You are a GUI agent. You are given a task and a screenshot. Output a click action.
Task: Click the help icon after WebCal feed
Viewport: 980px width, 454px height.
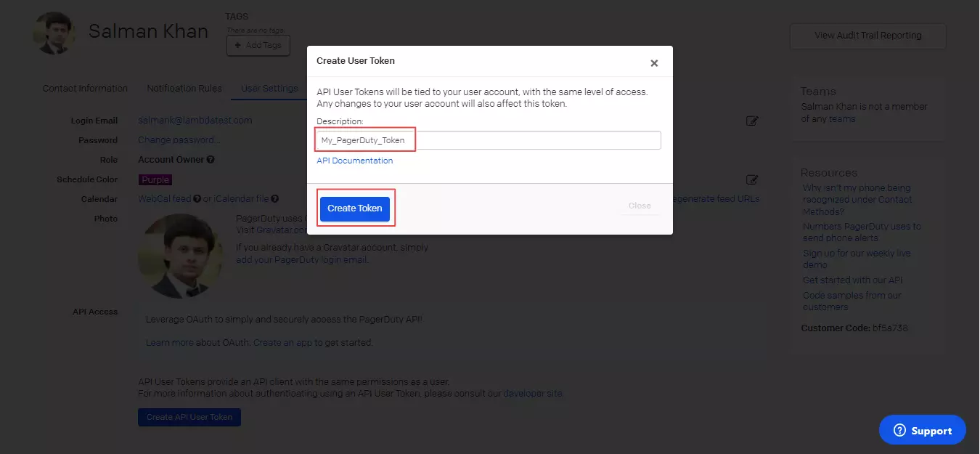[x=197, y=199]
